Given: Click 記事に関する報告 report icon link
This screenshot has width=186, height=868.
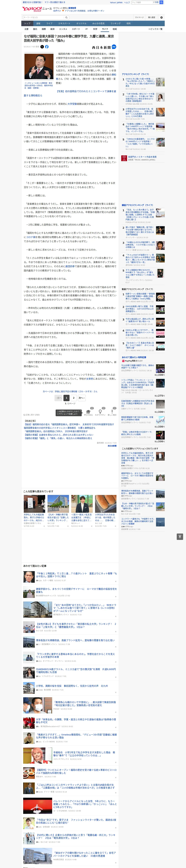Looking at the screenshot, I should coord(31,415).
